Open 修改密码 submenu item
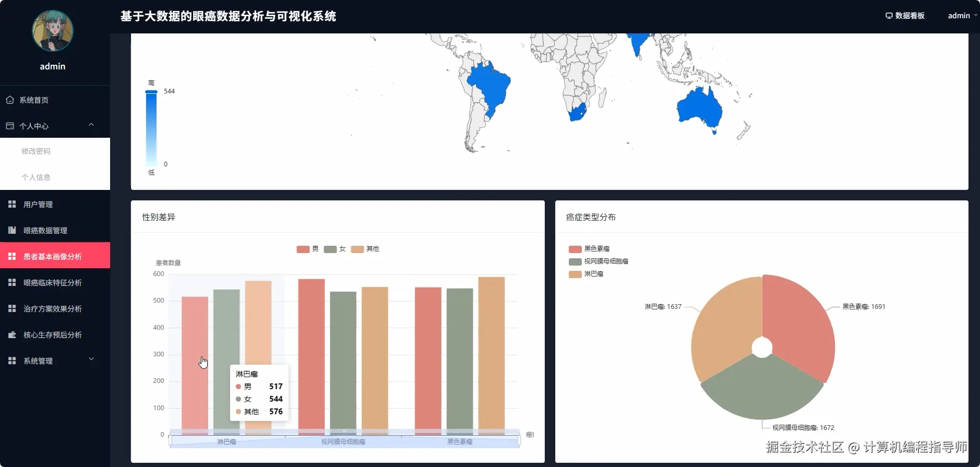Screen dimensions: 980x467 pos(55,151)
